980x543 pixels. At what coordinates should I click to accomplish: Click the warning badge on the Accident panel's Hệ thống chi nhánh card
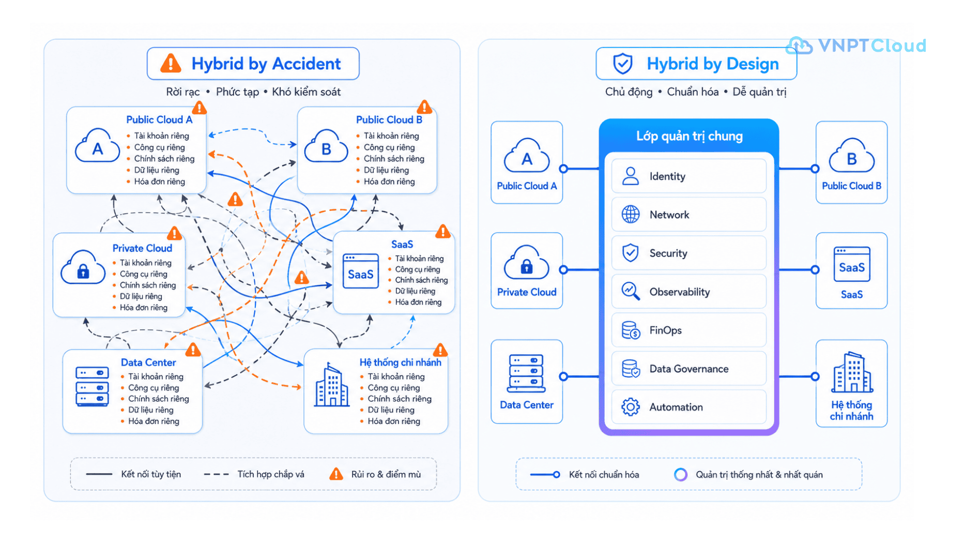[x=440, y=350]
